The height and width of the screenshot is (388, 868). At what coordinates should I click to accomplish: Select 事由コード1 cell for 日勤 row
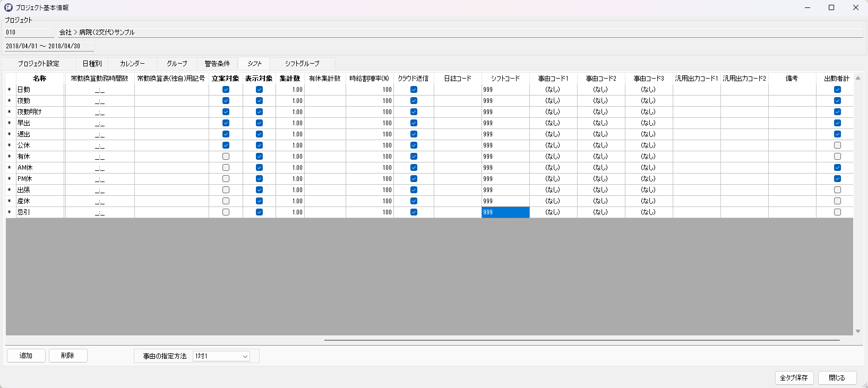click(553, 90)
